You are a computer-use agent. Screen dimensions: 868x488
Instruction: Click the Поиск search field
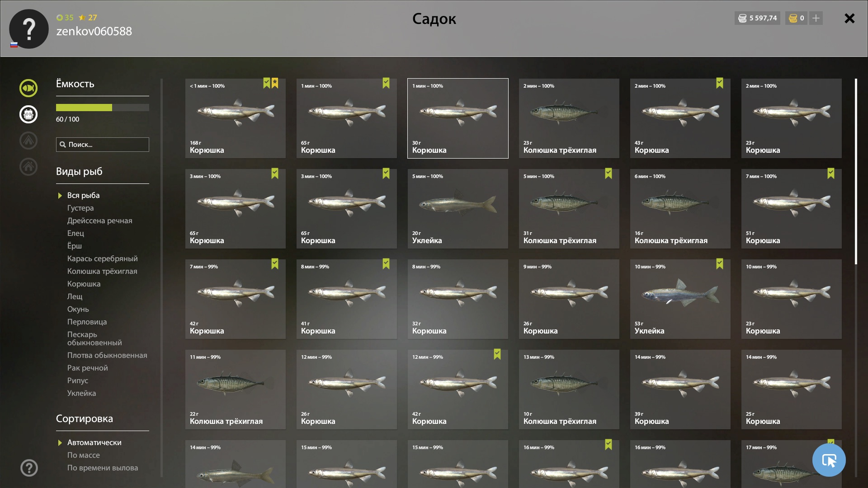pyautogui.click(x=103, y=145)
